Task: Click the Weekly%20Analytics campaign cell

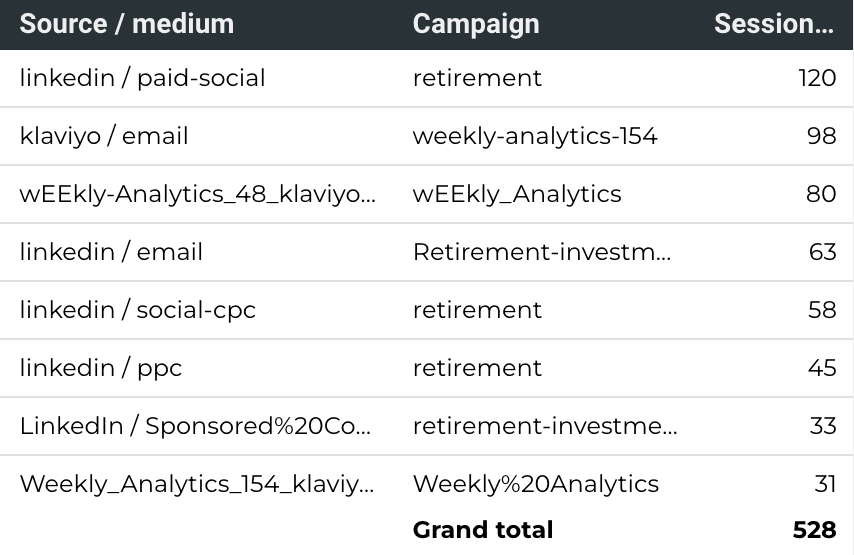Action: pos(536,484)
